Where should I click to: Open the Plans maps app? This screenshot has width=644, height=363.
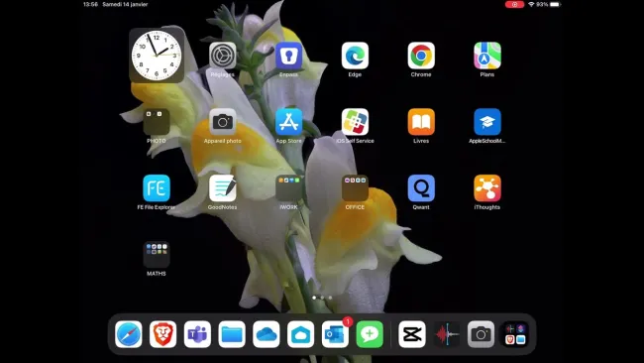click(487, 56)
